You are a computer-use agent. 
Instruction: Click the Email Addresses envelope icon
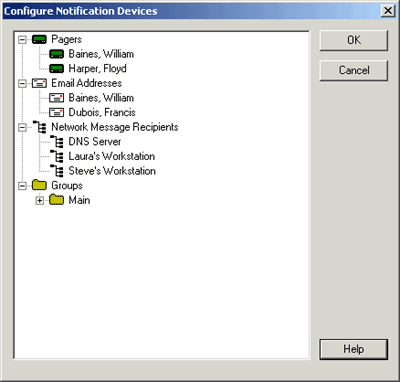click(x=39, y=83)
